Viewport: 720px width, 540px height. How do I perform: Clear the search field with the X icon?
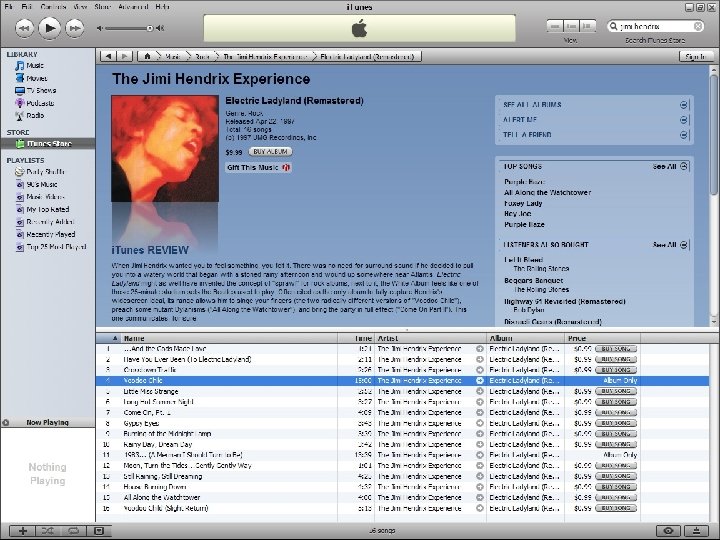pyautogui.click(x=698, y=26)
